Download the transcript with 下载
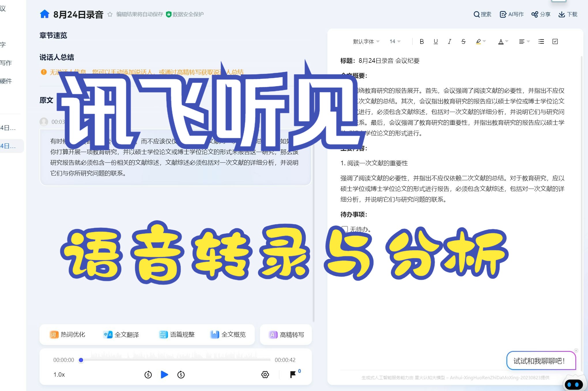588x391 pixels. (x=568, y=14)
